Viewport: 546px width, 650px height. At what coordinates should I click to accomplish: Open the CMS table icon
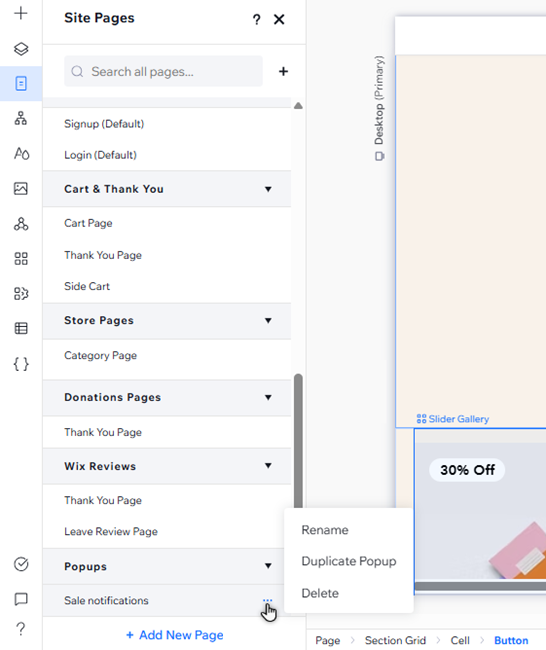tap(21, 329)
